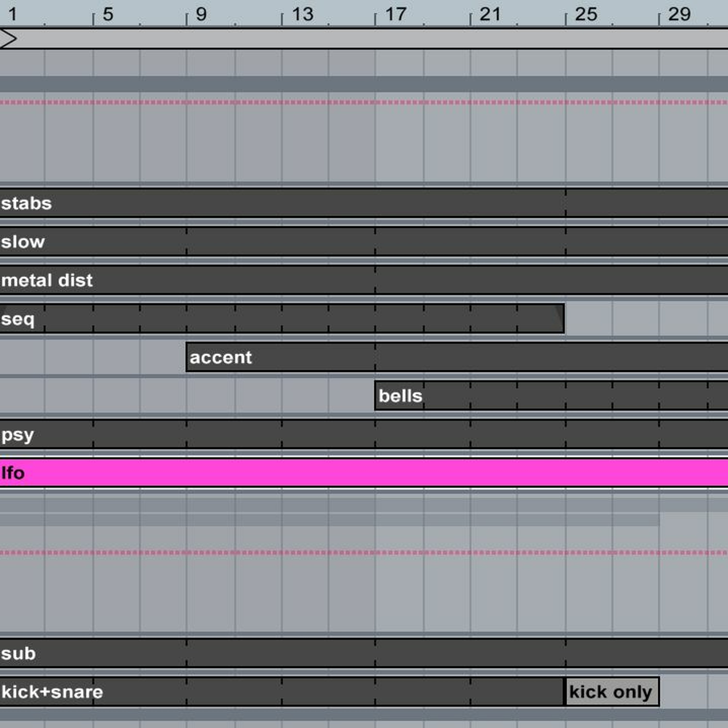Screen dimensions: 728x728
Task: Select the pink lfo clip
Action: (339, 473)
